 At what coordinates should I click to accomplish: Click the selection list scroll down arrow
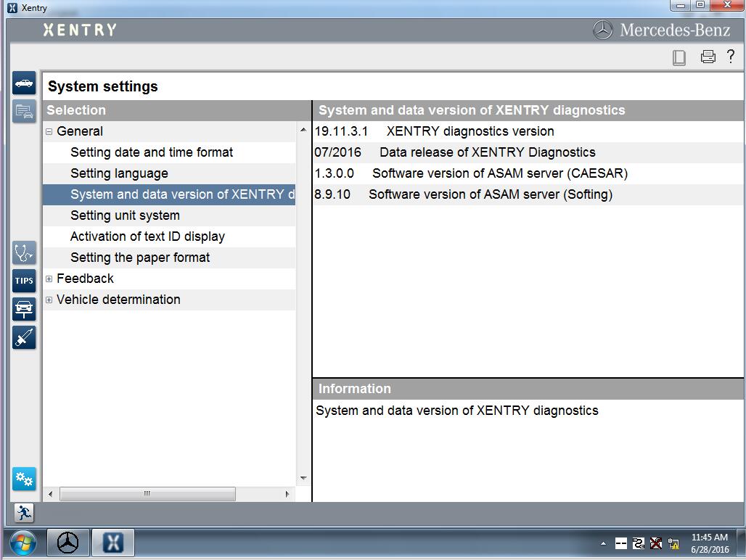point(303,478)
